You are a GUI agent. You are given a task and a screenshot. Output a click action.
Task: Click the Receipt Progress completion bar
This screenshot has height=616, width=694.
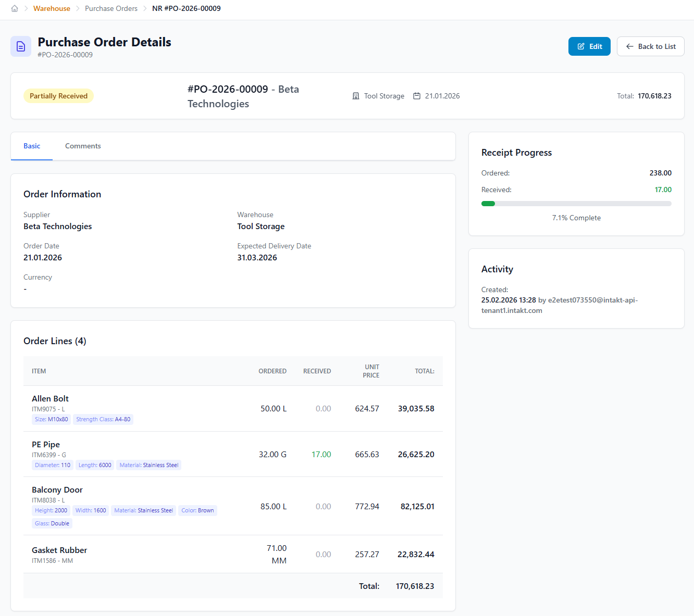tap(576, 204)
